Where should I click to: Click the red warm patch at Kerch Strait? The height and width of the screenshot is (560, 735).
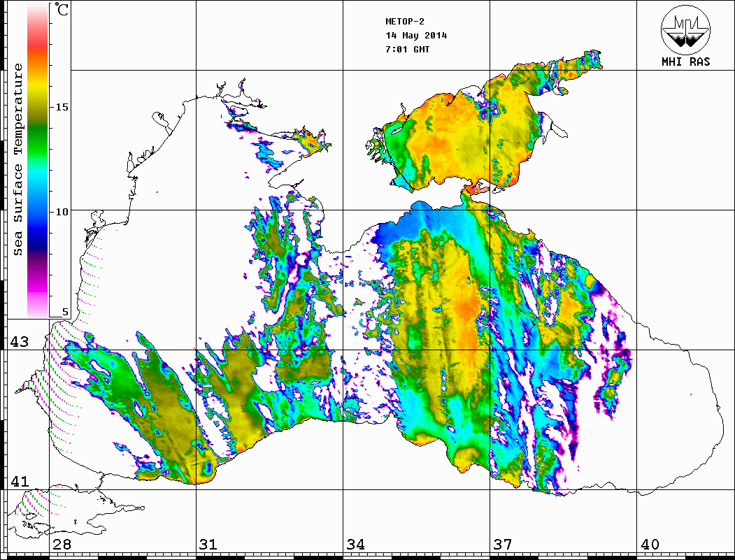(x=476, y=189)
